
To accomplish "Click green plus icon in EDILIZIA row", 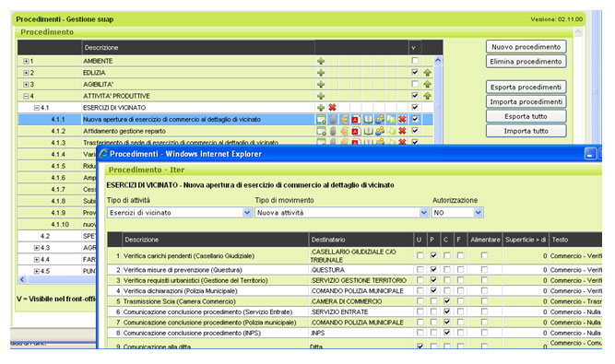I will click(x=321, y=73).
